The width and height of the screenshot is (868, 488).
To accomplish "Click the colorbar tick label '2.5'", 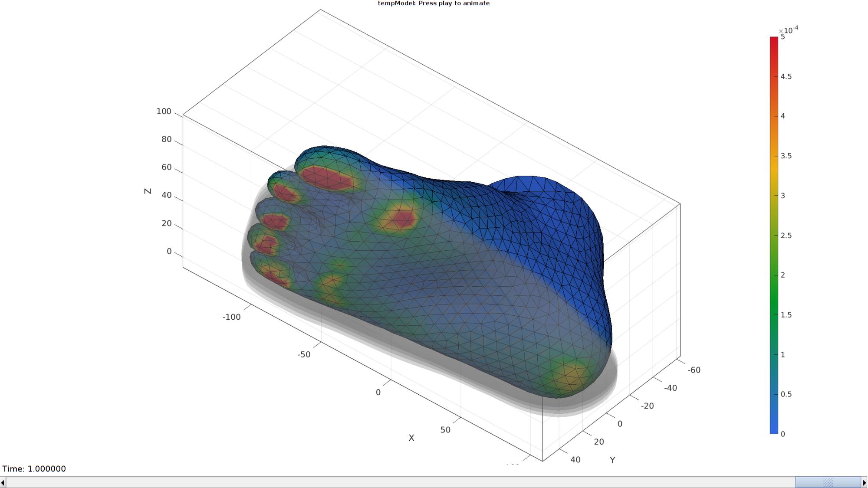I will click(x=786, y=236).
